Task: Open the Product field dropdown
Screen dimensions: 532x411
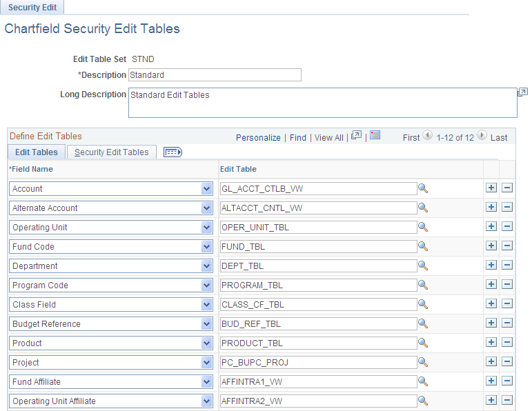Action: [206, 343]
